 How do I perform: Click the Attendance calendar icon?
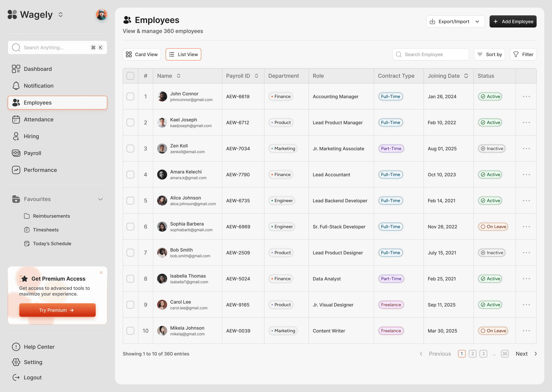pyautogui.click(x=16, y=119)
